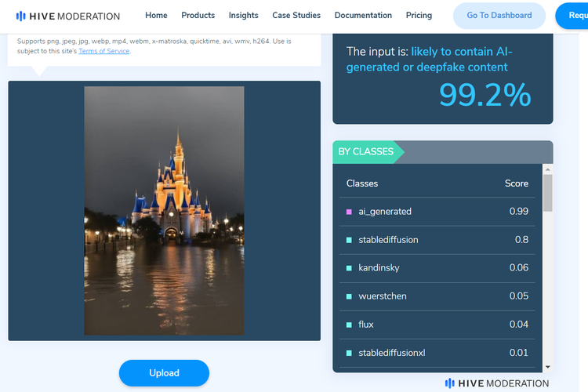Image resolution: width=588 pixels, height=392 pixels.
Task: Click the pink ai_generated class swatch
Action: click(349, 212)
